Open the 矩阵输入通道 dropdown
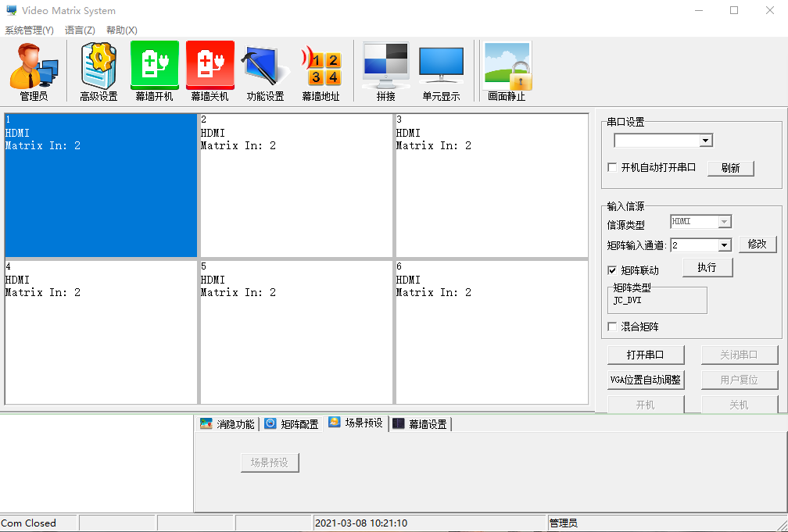788x532 pixels. point(727,245)
